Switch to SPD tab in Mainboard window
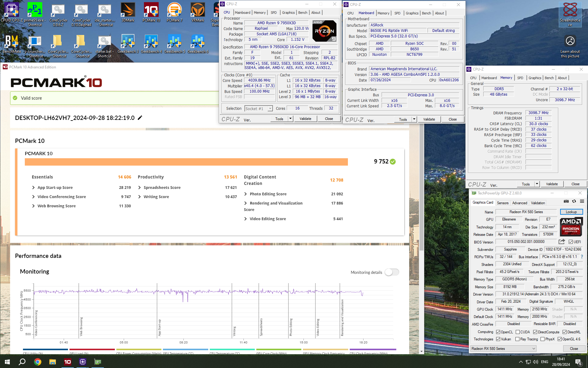 click(397, 13)
